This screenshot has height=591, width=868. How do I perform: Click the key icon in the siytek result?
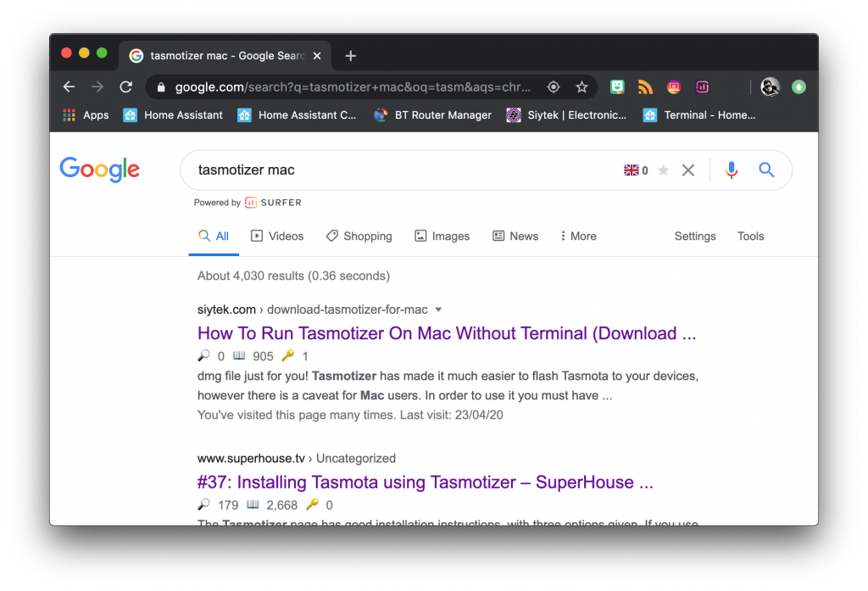click(x=288, y=355)
